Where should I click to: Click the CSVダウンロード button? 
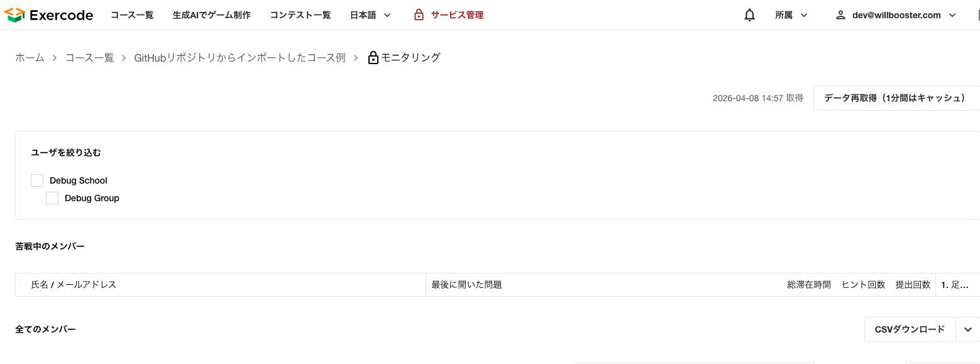point(910,329)
